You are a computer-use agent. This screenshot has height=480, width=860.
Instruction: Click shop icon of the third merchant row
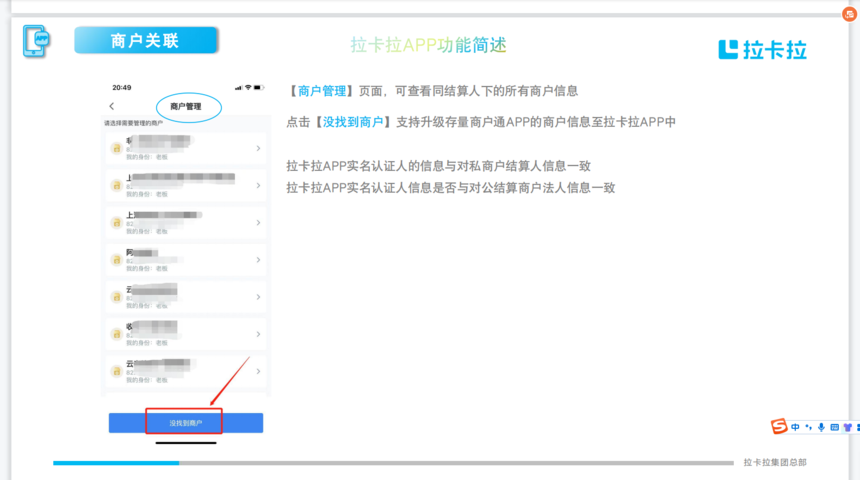point(116,223)
